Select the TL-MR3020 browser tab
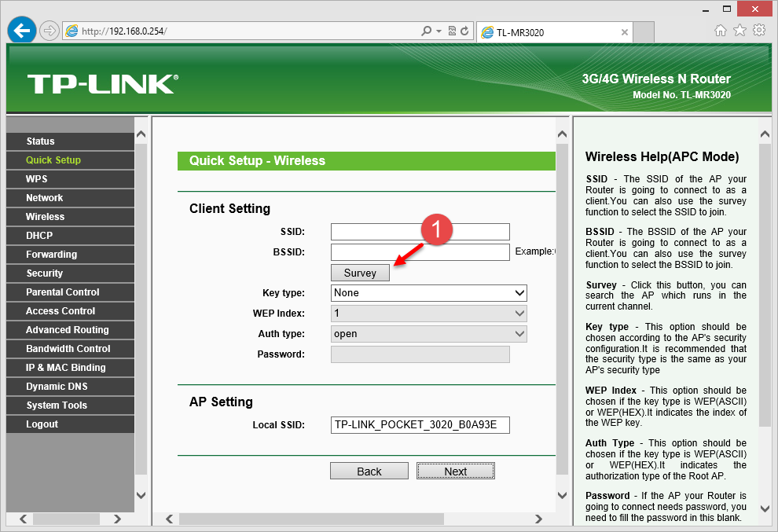 pyautogui.click(x=554, y=32)
